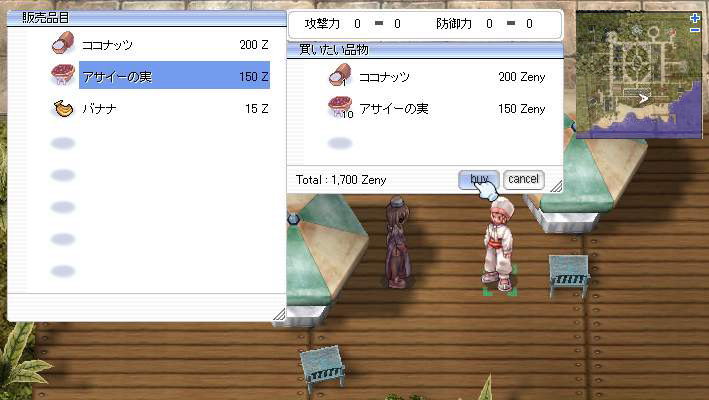Click the ココナッツ icon in the 買いたい品物 list

pyautogui.click(x=340, y=75)
